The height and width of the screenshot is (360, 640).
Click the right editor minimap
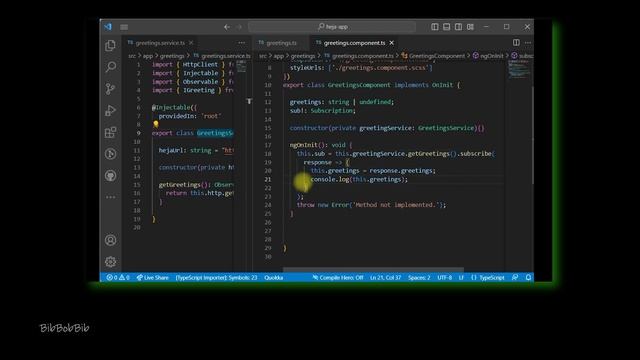tap(519, 69)
